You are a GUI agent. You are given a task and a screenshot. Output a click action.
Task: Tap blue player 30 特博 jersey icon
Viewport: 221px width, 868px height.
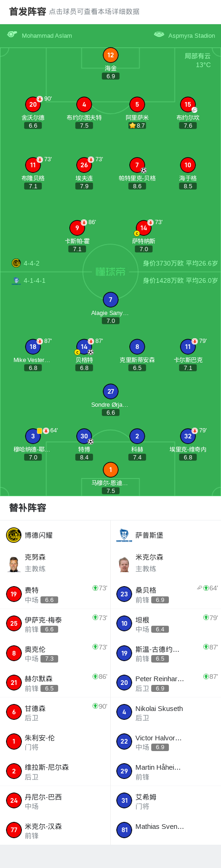tap(84, 436)
